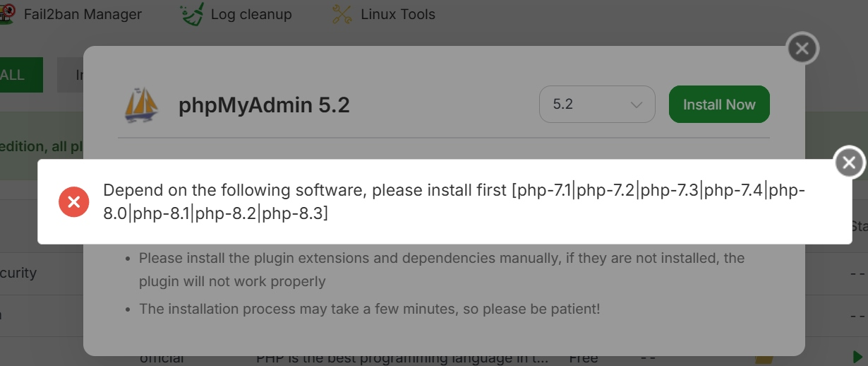Click the phpMyAdmin sailboat logo

(141, 105)
